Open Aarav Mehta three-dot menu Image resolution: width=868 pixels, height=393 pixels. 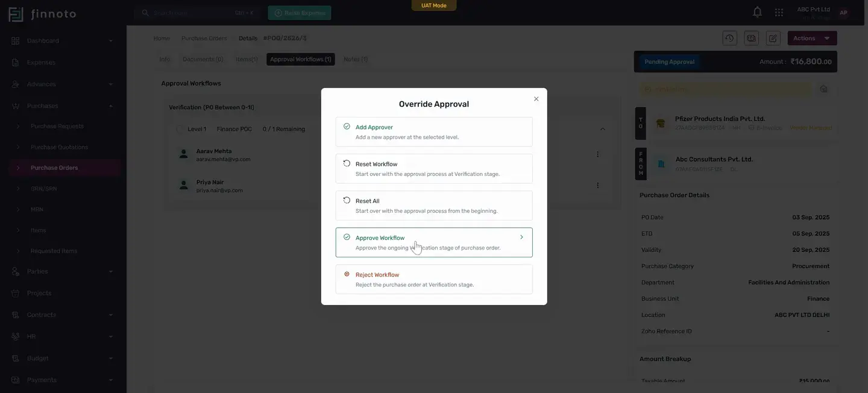pyautogui.click(x=597, y=154)
